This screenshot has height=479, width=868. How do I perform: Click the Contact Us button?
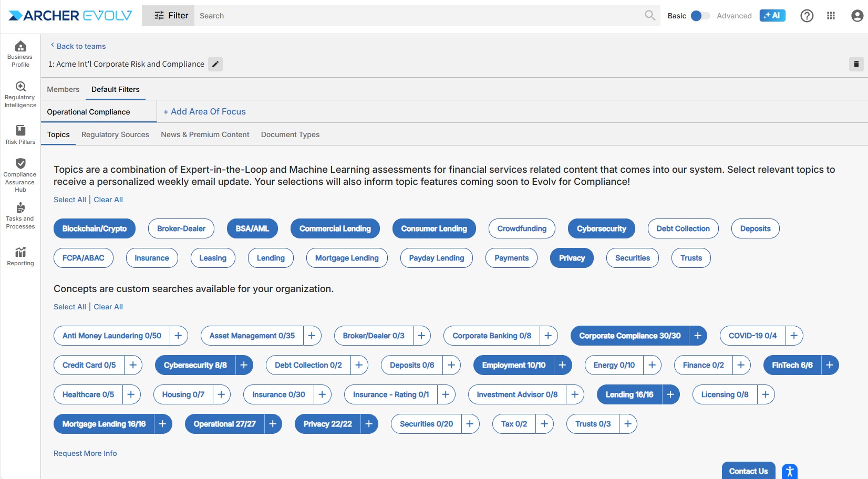(748, 471)
